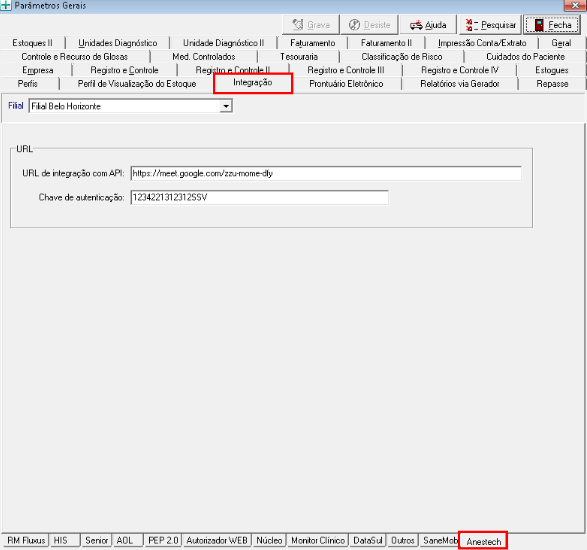Select the Med. Controlados tab
Image resolution: width=587 pixels, height=550 pixels.
(x=204, y=57)
